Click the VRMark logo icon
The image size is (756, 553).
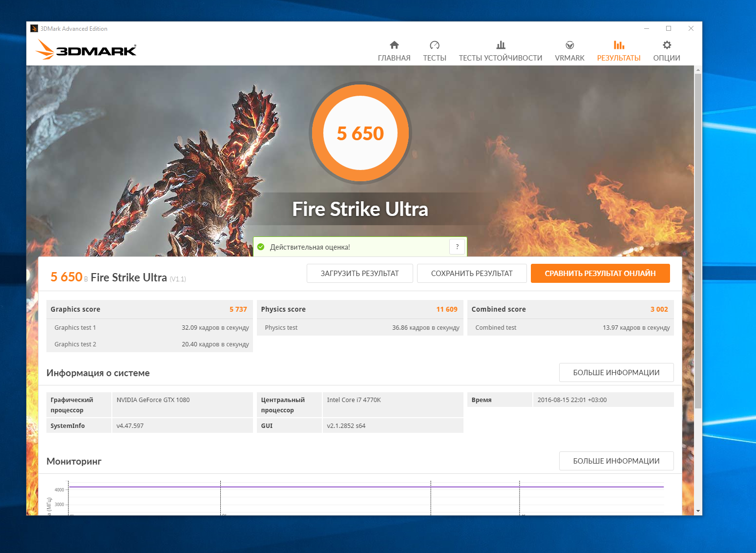pyautogui.click(x=569, y=45)
